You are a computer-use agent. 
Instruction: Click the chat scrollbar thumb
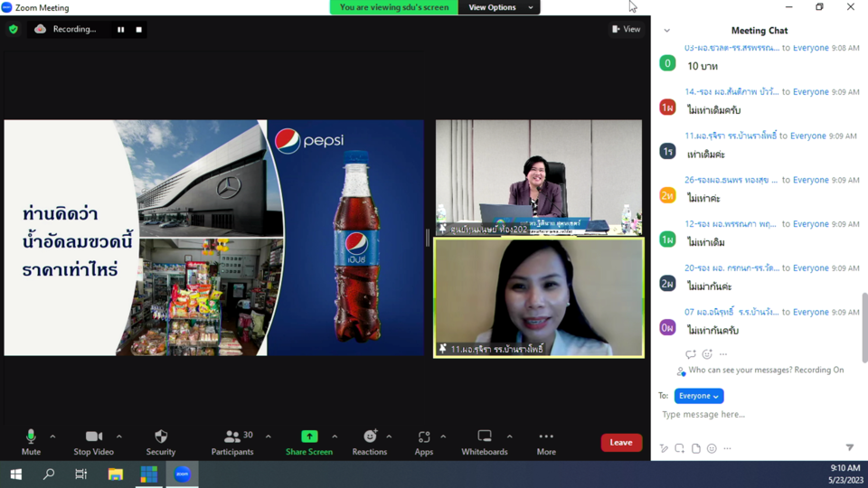(x=864, y=327)
